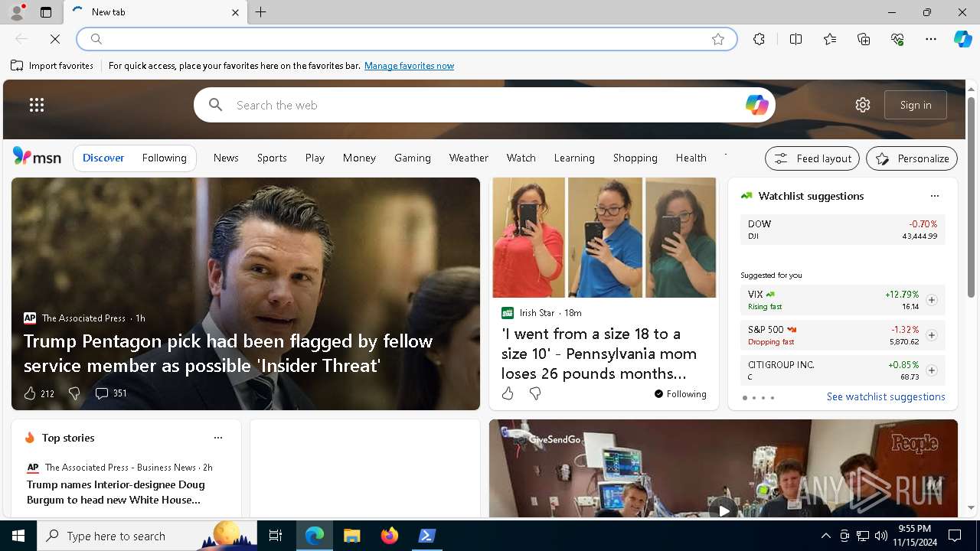The image size is (980, 551).
Task: Switch to Following tab
Action: (164, 158)
